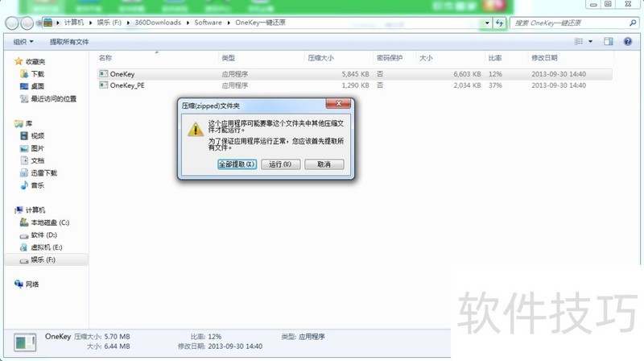
Task: Select the OneKey_PE application file
Action: (x=126, y=85)
